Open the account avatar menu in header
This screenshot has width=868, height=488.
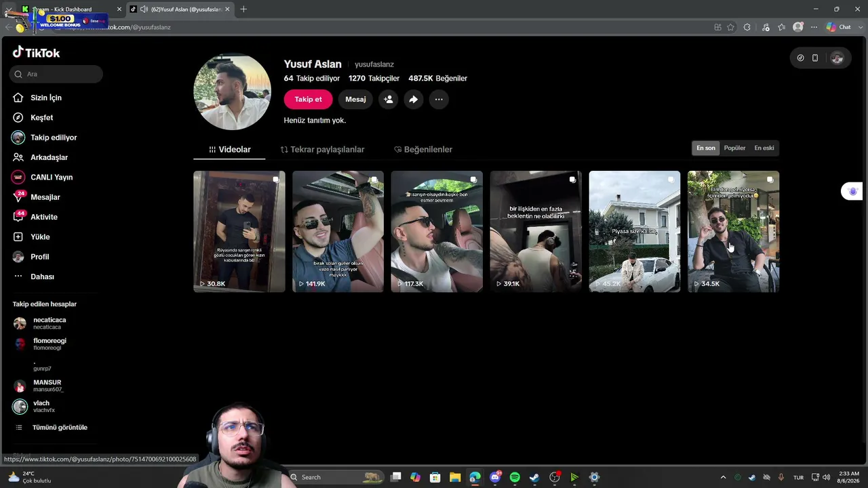point(837,58)
